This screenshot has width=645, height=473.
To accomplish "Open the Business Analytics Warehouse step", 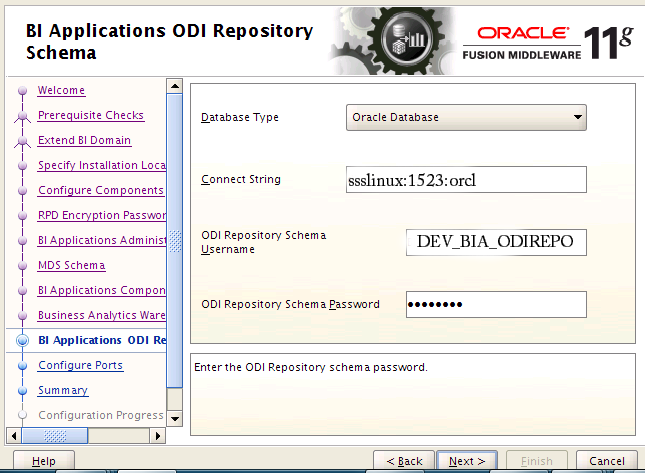I will coord(102,315).
